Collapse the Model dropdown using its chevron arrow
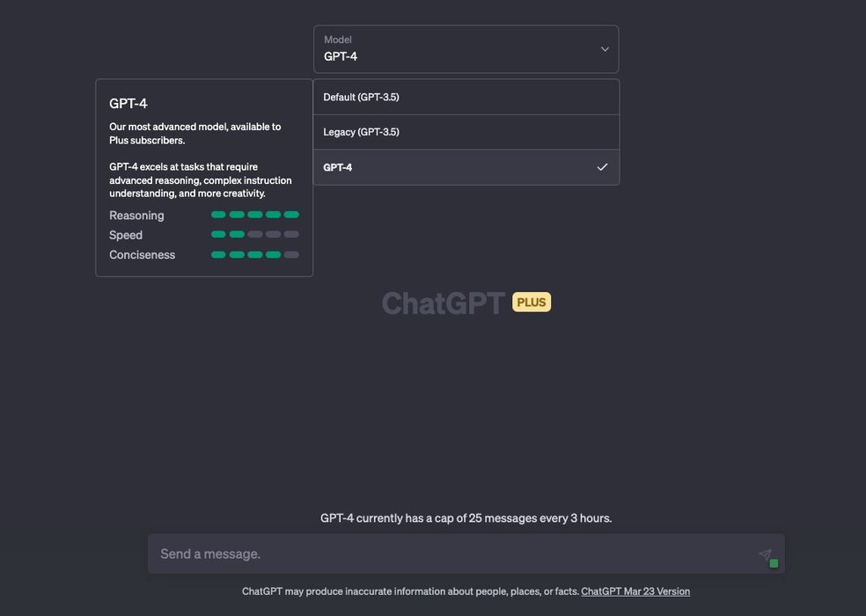This screenshot has height=616, width=866. [x=605, y=49]
